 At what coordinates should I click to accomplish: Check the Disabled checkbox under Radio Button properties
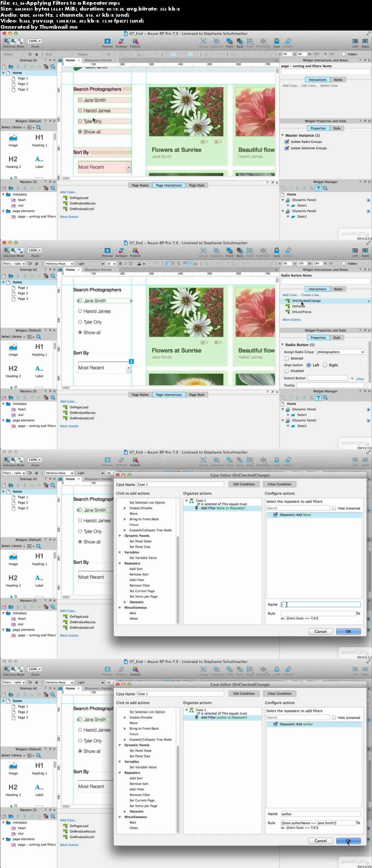tap(287, 371)
